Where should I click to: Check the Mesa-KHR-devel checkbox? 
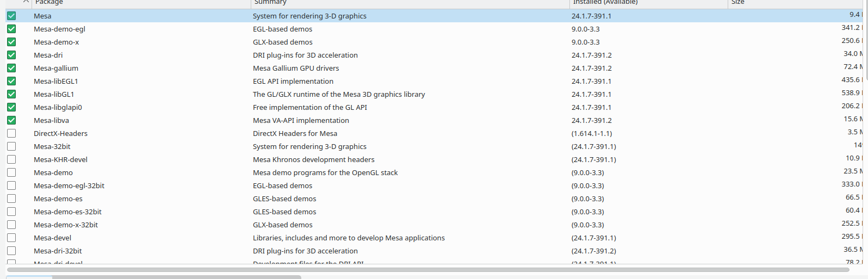point(11,159)
